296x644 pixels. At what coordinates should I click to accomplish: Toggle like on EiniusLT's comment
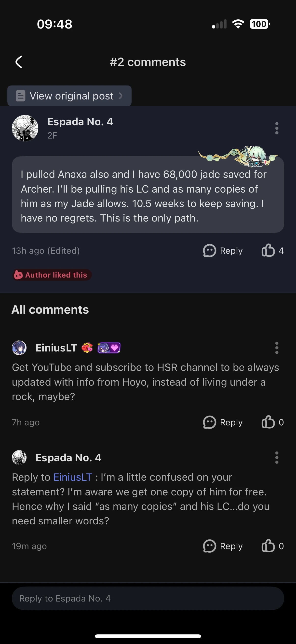coord(269,422)
